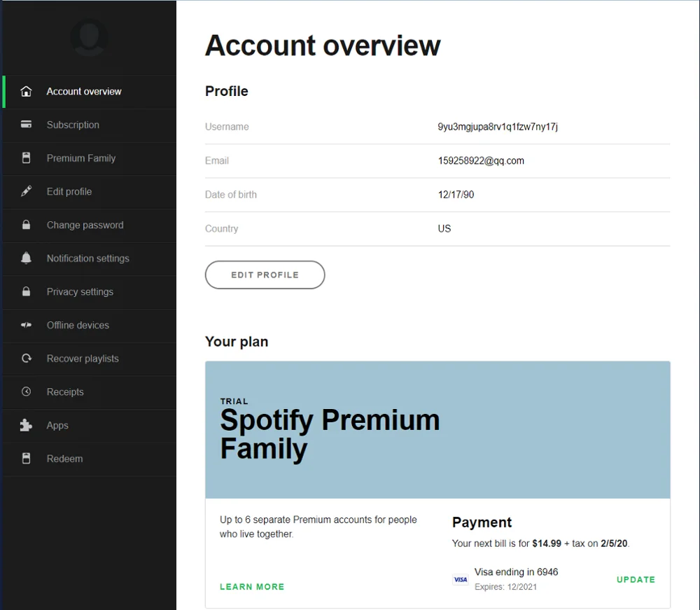
Task: Click the Account overview page heading
Action: pyautogui.click(x=322, y=46)
